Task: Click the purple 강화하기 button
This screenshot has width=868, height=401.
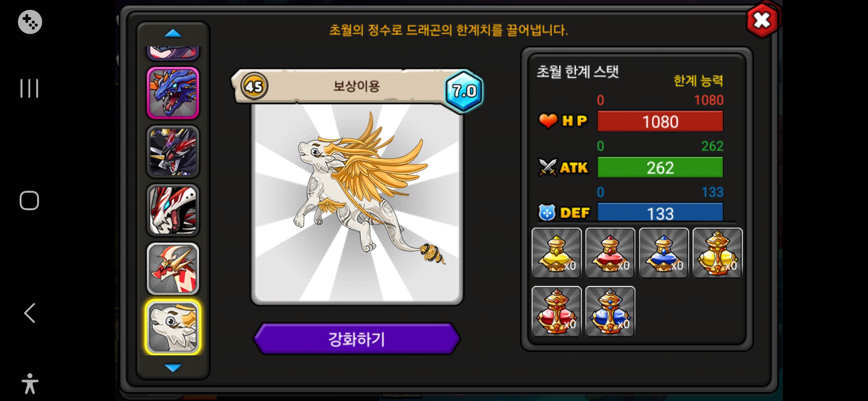Action: (x=357, y=339)
